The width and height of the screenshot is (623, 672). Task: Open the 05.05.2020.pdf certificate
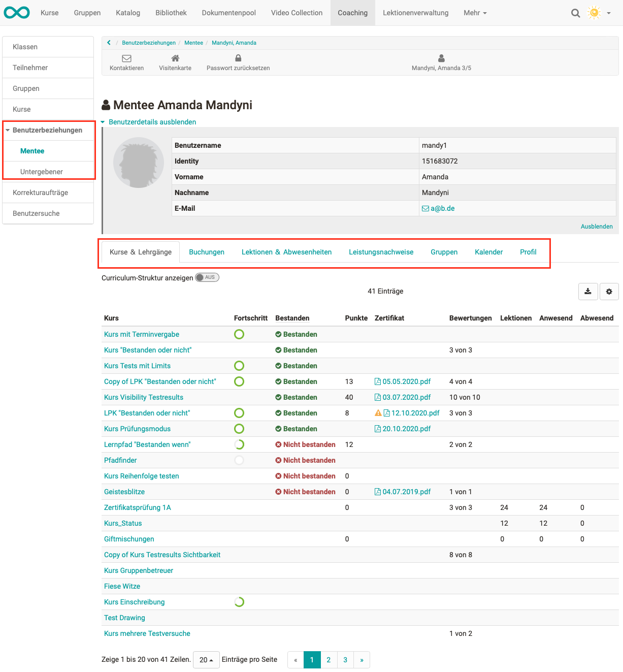point(406,381)
